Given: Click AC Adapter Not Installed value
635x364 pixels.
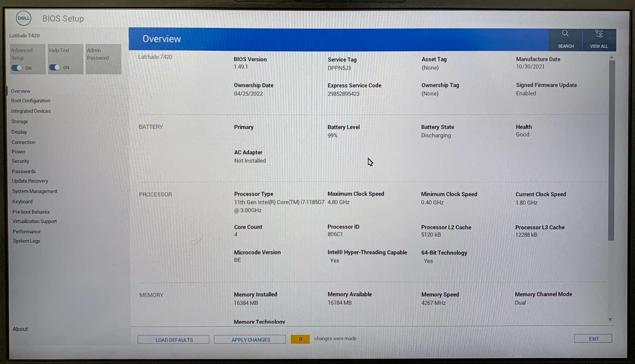Looking at the screenshot, I should pos(250,161).
